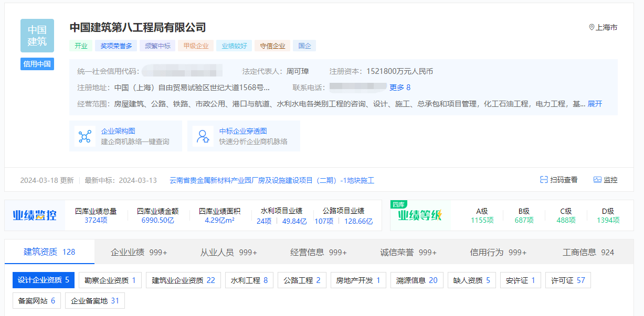Select the 诚信荣誉 999+ tab

(x=408, y=252)
